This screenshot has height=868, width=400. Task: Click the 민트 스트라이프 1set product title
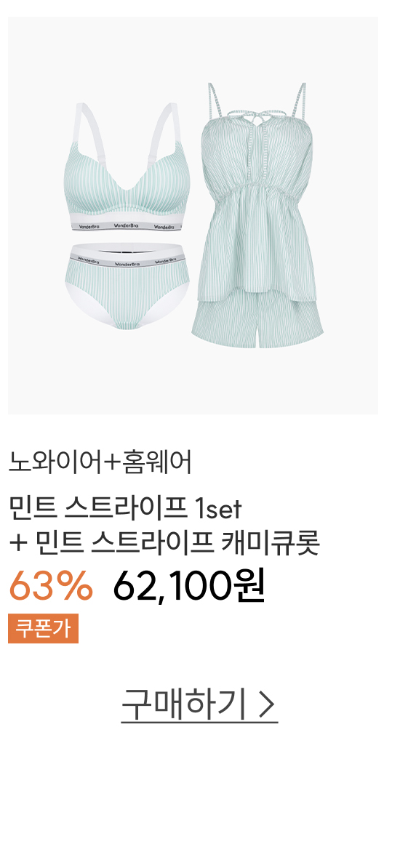tap(125, 508)
